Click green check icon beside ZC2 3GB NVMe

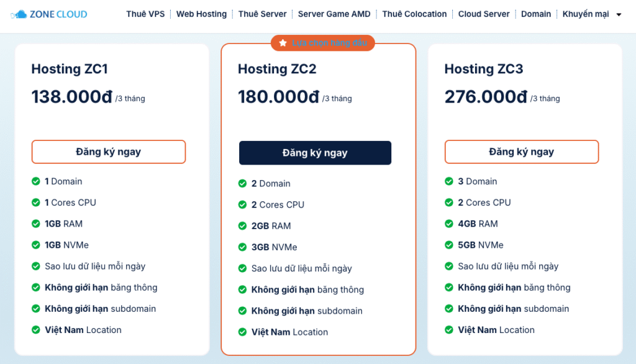click(x=242, y=247)
